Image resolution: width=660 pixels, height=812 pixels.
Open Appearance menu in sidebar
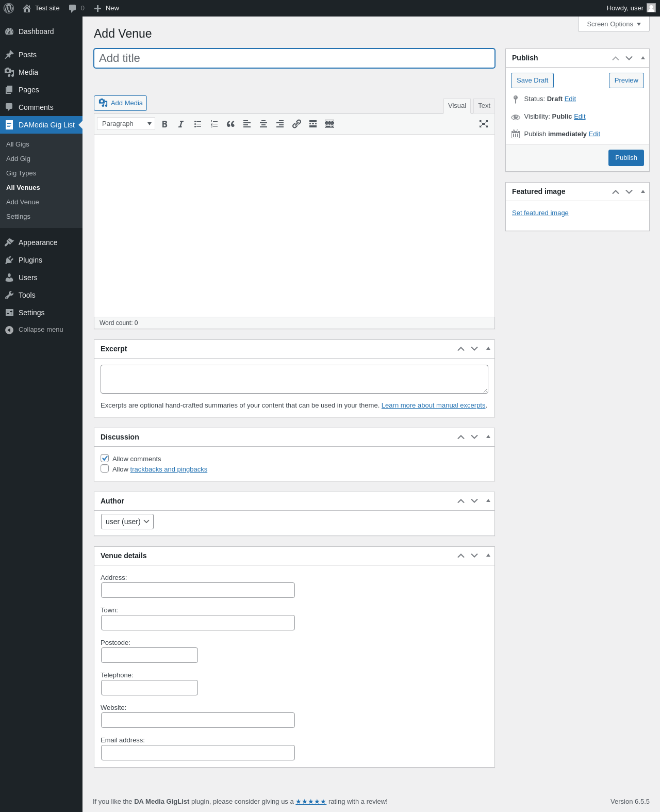click(x=41, y=242)
